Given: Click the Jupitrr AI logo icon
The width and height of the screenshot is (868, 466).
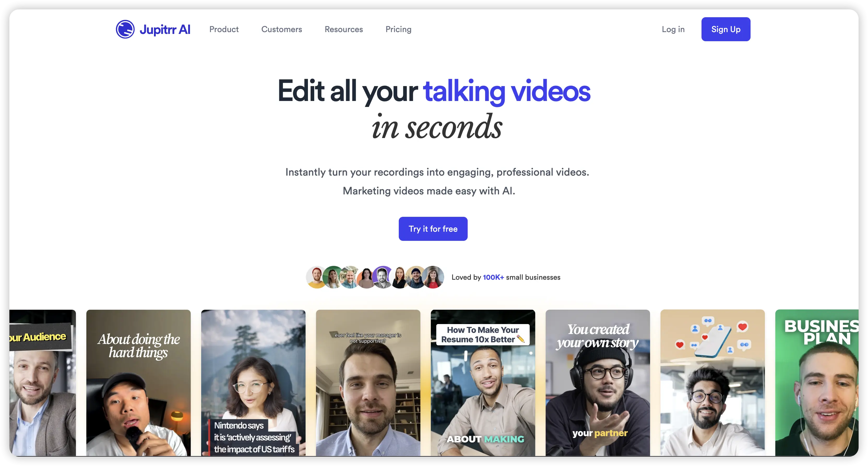Looking at the screenshot, I should (125, 29).
